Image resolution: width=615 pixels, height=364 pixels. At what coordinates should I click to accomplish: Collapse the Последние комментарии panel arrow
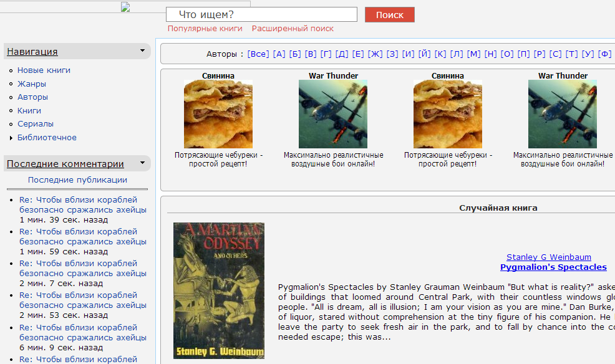pos(142,163)
